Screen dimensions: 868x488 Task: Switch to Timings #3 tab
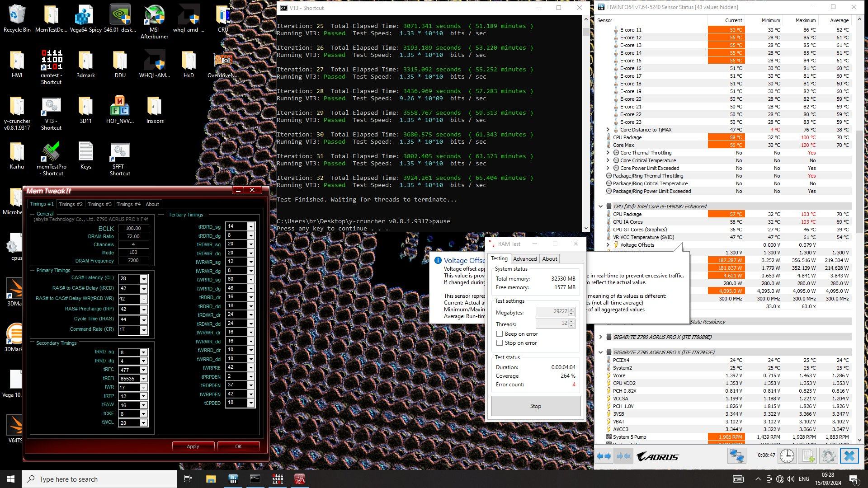pyautogui.click(x=99, y=204)
